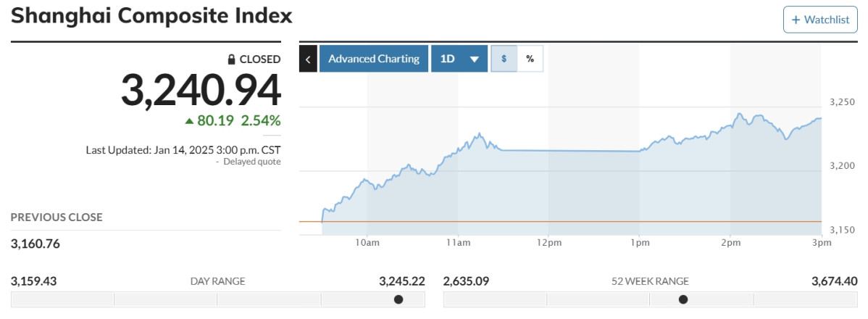
Task: Click the Delayed quote note
Action: (x=251, y=162)
